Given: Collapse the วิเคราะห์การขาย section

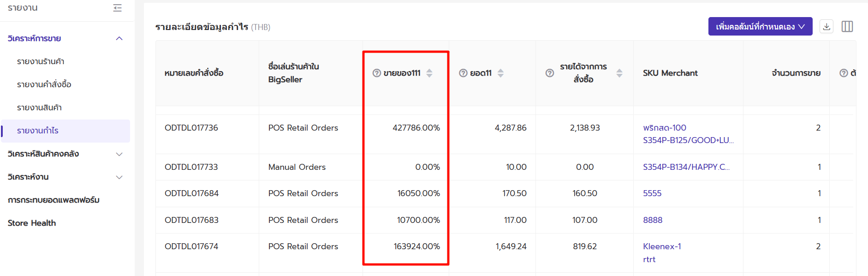Looking at the screenshot, I should [x=119, y=38].
